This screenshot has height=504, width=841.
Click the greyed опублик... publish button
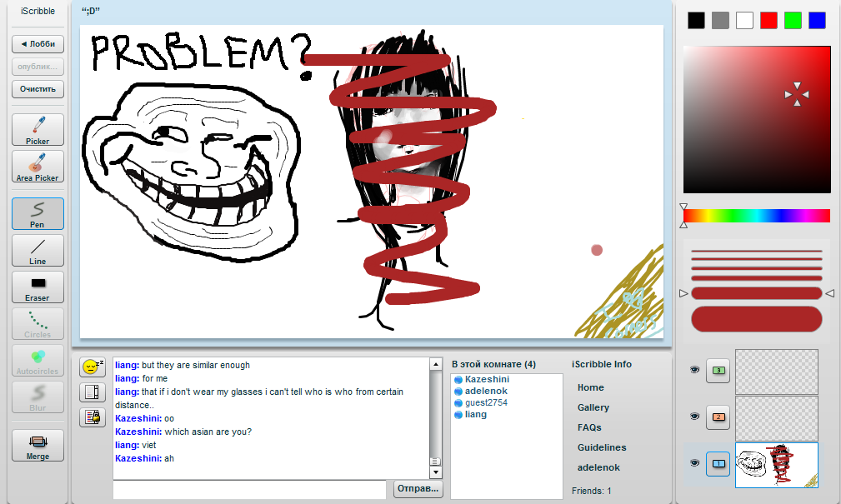[x=38, y=67]
